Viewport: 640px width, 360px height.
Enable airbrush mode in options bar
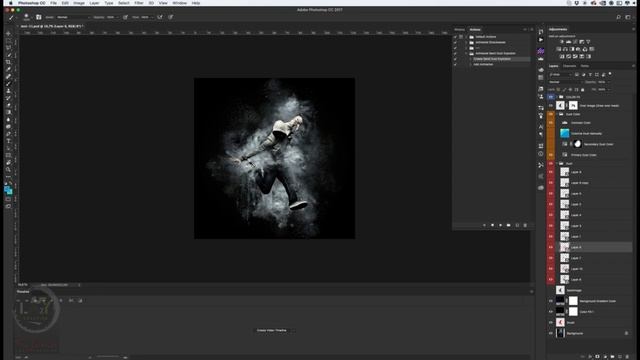(160, 17)
